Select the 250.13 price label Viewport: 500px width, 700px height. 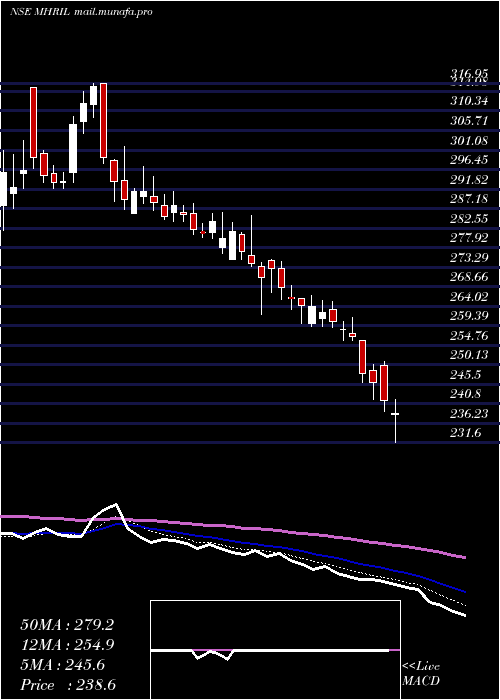[469, 355]
